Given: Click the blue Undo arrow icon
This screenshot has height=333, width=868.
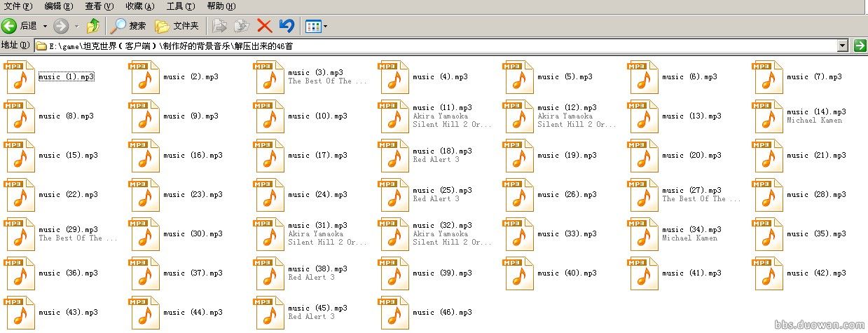Looking at the screenshot, I should click(x=286, y=26).
